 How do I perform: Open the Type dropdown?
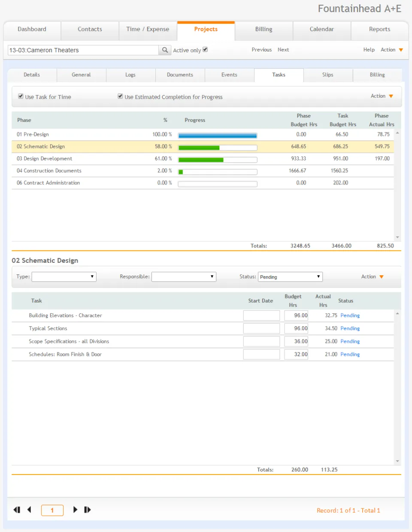point(64,277)
